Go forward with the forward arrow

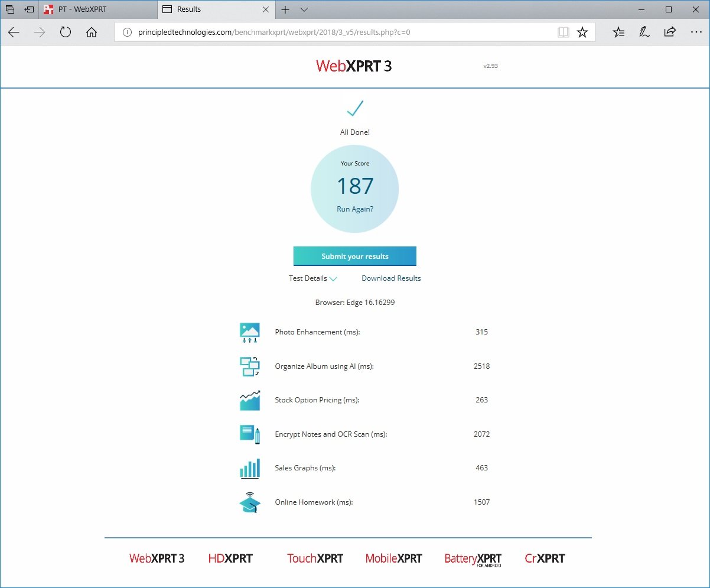[40, 33]
